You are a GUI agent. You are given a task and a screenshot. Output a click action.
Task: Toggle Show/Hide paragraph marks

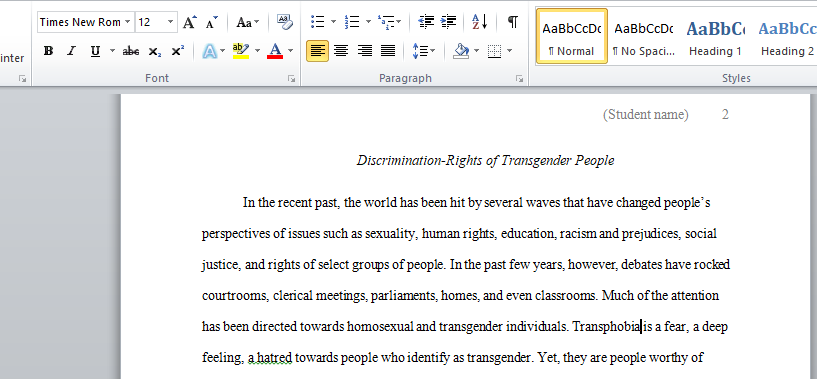pos(513,22)
